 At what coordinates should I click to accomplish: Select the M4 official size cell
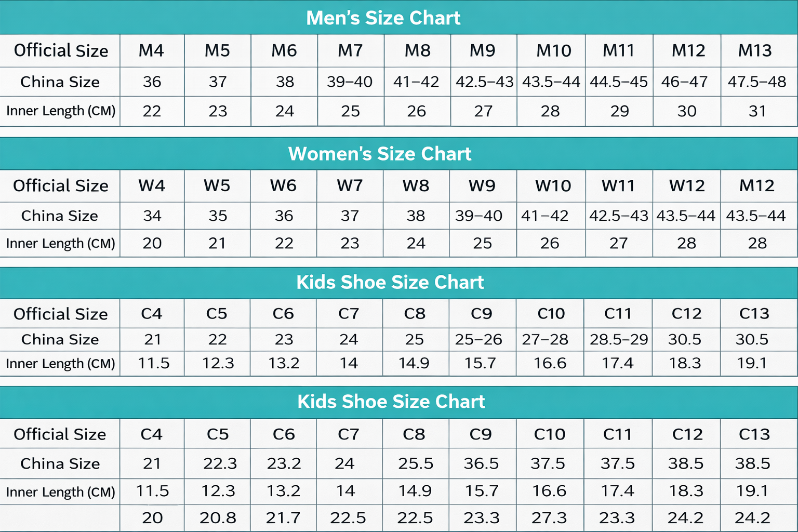(151, 51)
